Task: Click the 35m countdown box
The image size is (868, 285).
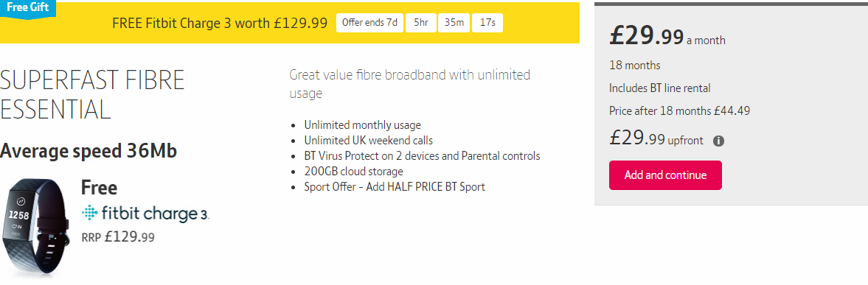Action: point(454,23)
